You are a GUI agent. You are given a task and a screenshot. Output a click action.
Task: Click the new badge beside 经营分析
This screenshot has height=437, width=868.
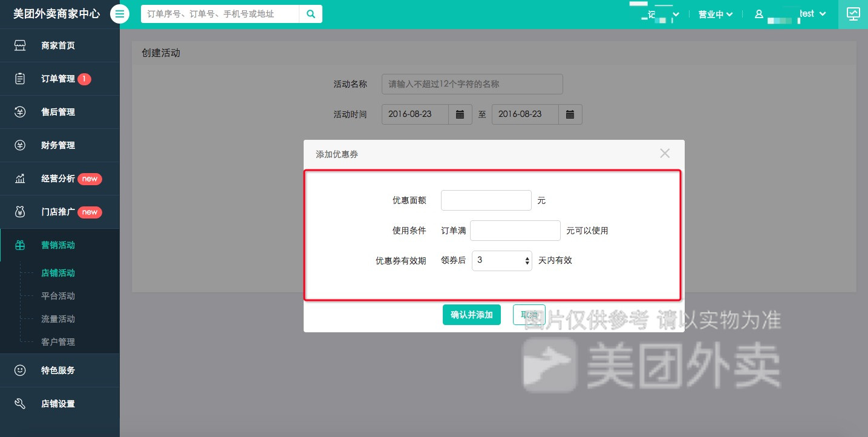pos(90,179)
